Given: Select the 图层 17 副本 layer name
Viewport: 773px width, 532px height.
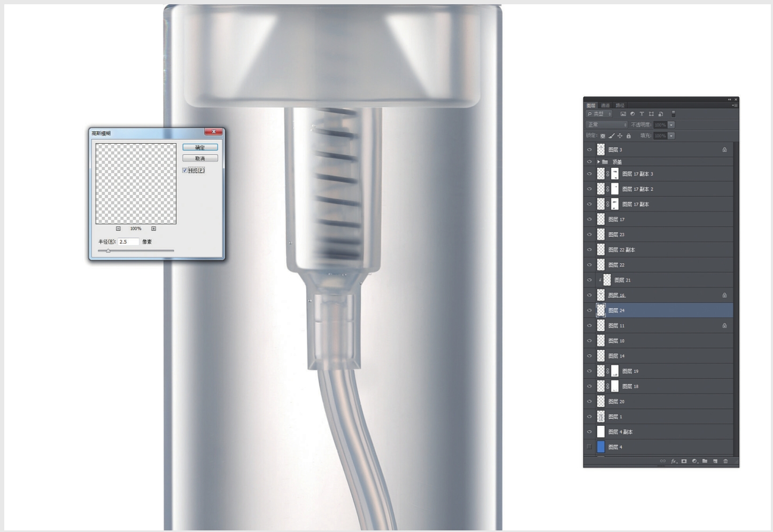Looking at the screenshot, I should 636,204.
